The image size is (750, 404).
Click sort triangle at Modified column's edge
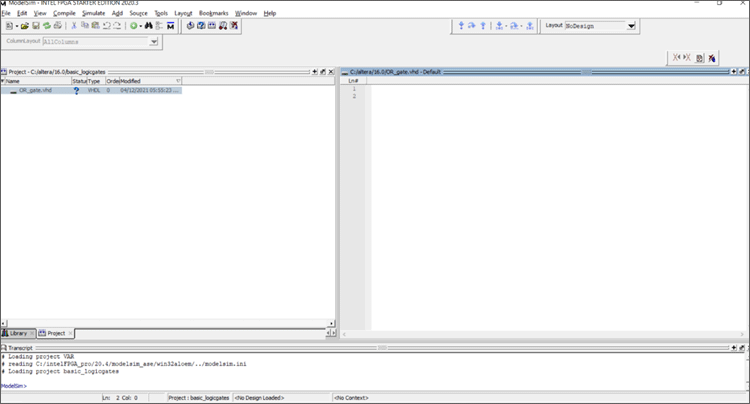click(178, 81)
